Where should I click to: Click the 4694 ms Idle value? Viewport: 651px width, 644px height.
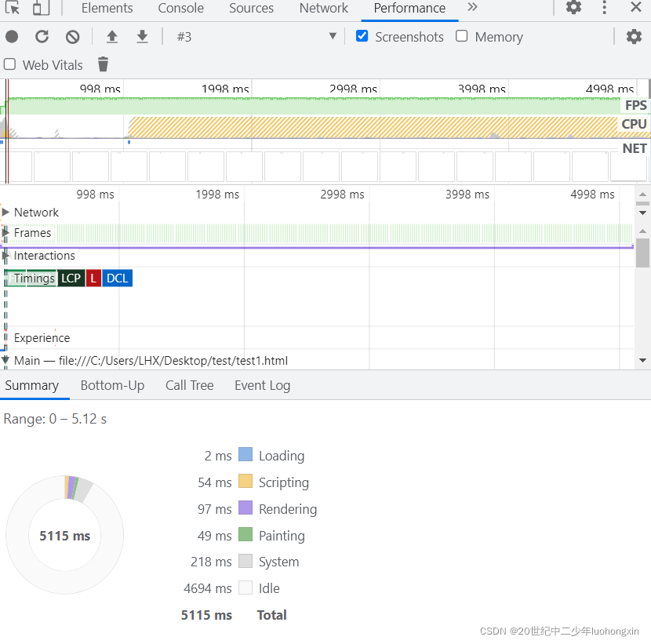pos(208,588)
